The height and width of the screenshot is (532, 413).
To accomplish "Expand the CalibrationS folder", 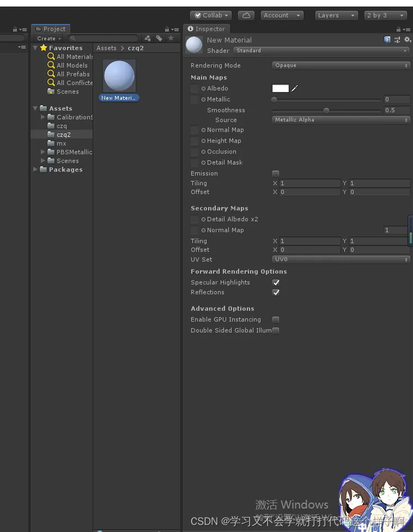I will pos(42,117).
